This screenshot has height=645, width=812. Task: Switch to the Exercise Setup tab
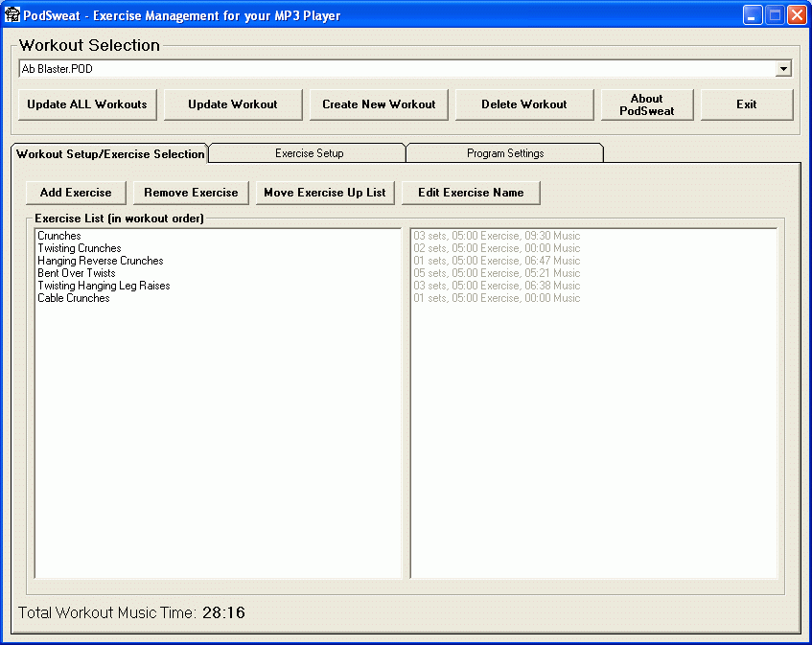(309, 153)
